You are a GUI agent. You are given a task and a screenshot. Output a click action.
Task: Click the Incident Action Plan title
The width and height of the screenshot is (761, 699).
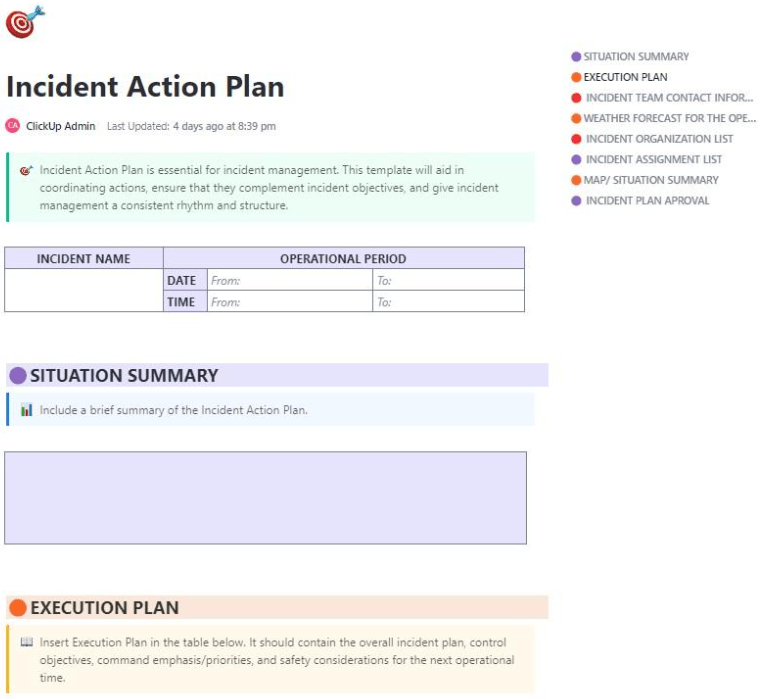[145, 86]
